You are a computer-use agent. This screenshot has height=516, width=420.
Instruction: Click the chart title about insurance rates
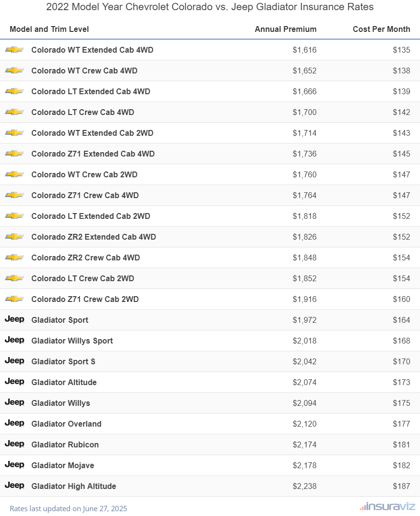[x=210, y=7]
